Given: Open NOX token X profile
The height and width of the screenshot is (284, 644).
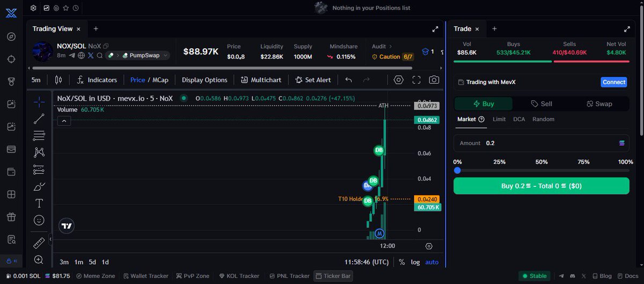Looking at the screenshot, I should click(x=90, y=55).
